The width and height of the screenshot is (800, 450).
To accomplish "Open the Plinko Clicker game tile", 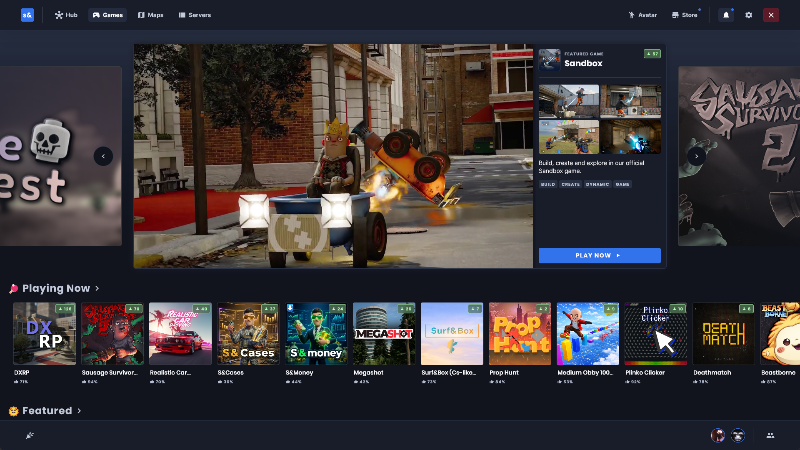I will 656,334.
